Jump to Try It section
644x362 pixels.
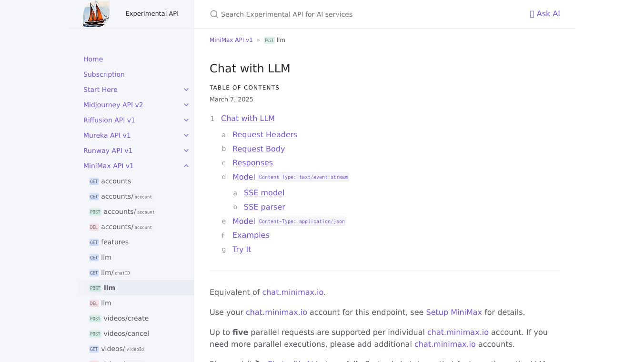coord(241,250)
